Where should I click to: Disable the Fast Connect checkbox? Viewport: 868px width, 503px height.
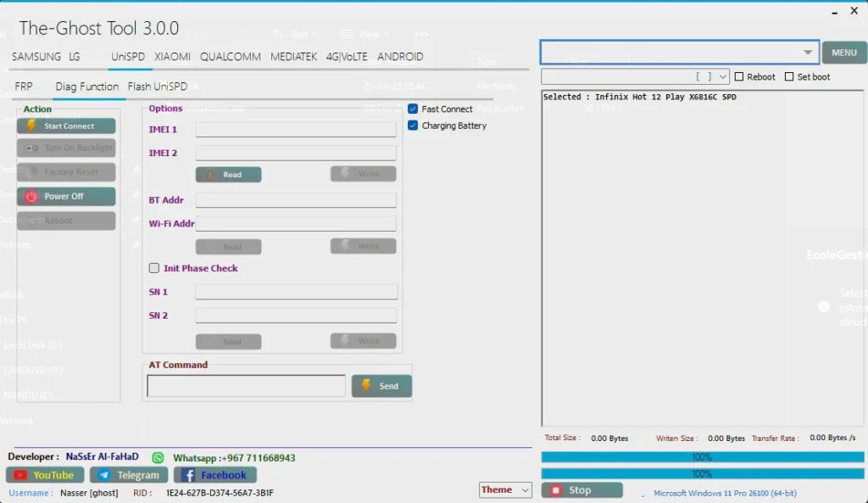point(413,109)
